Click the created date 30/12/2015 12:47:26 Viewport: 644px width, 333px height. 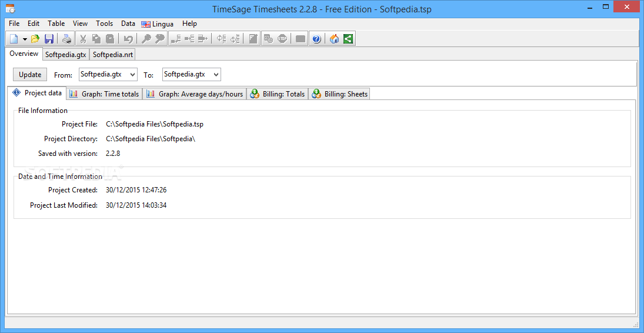[136, 190]
